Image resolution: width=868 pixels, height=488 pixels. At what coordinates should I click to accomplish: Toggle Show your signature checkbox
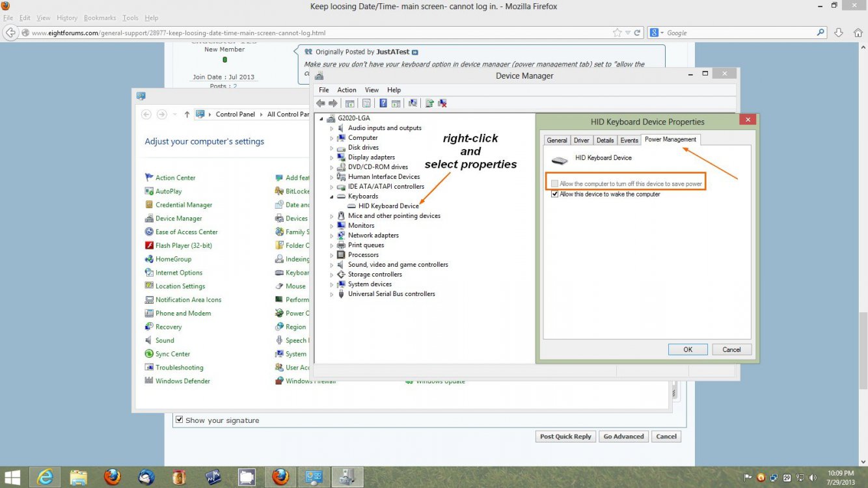[x=180, y=420]
